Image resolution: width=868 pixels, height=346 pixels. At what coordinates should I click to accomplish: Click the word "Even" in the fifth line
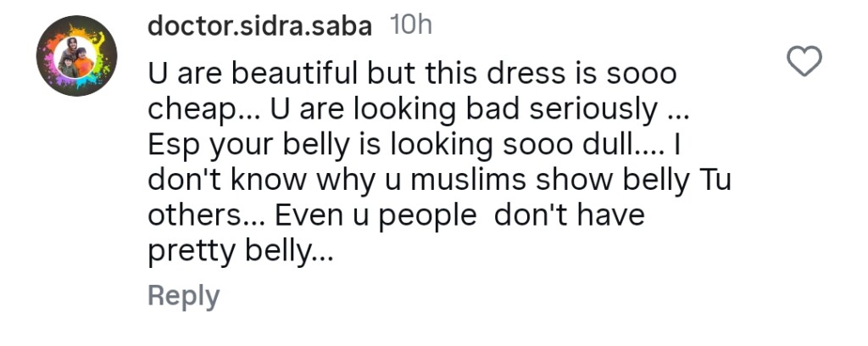[x=307, y=216]
